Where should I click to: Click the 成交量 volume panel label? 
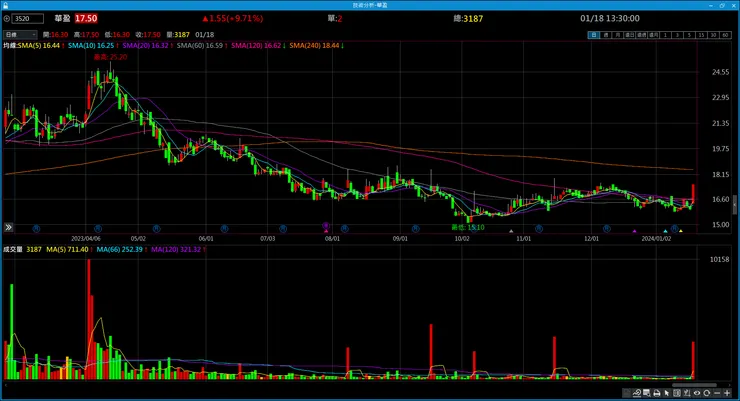pyautogui.click(x=13, y=250)
